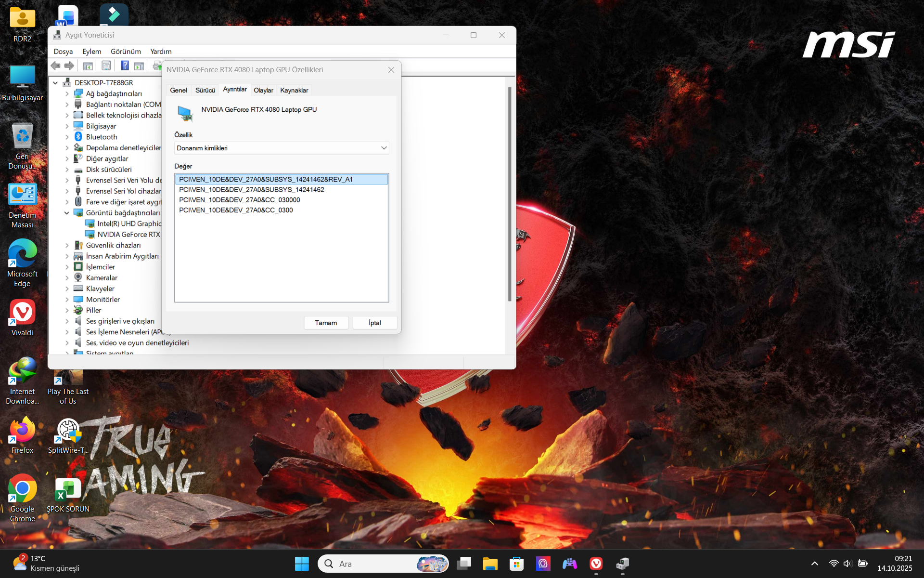Select the Play The Last of Us shortcut
Image resolution: width=924 pixels, height=578 pixels.
click(68, 388)
